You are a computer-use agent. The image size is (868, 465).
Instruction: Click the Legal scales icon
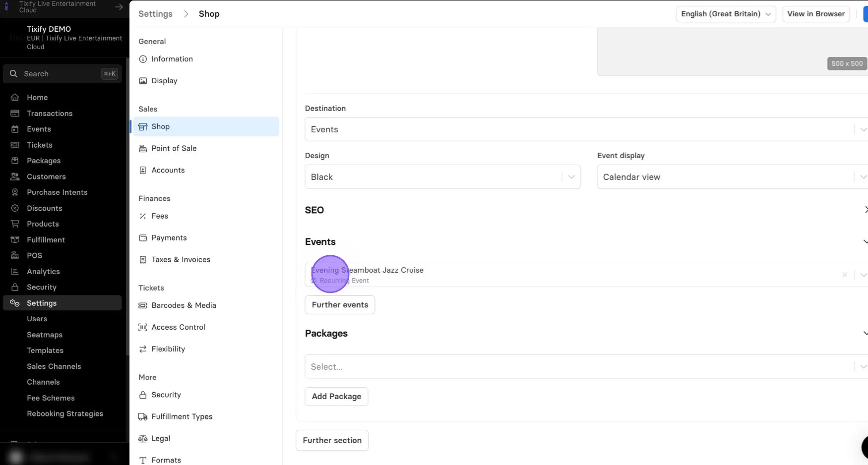tap(143, 438)
